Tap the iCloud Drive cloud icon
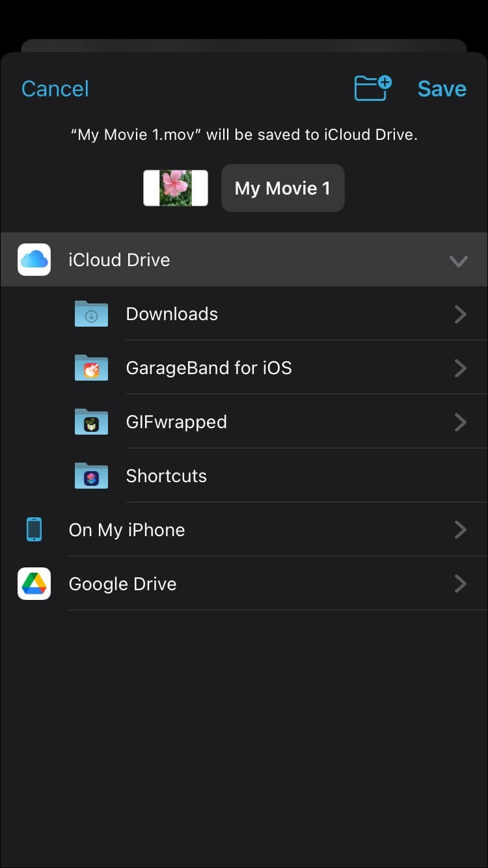 click(x=34, y=260)
